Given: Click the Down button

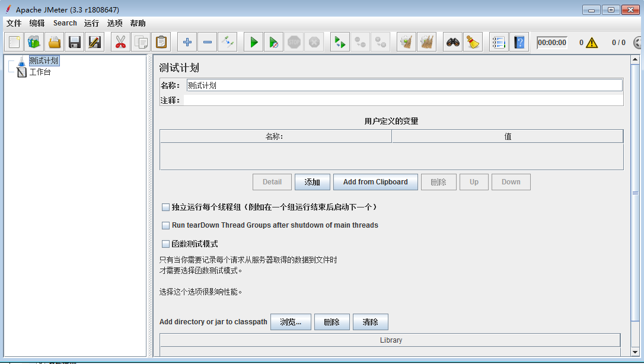Looking at the screenshot, I should pos(511,182).
